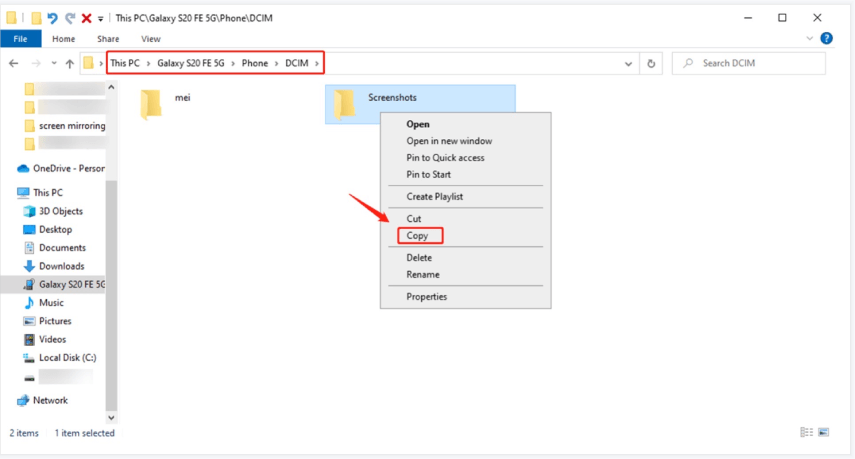The width and height of the screenshot is (855, 459).
Task: Switch to the View ribbon tab
Action: point(150,39)
